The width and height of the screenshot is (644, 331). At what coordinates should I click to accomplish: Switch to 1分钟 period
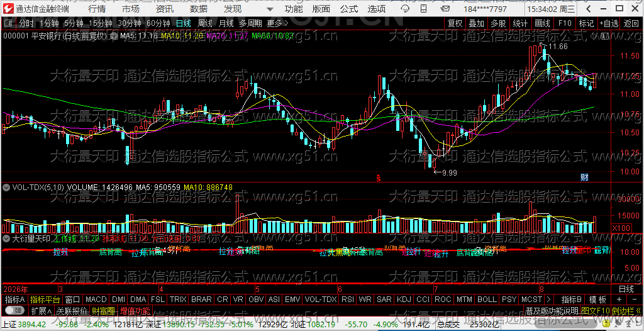click(x=49, y=23)
